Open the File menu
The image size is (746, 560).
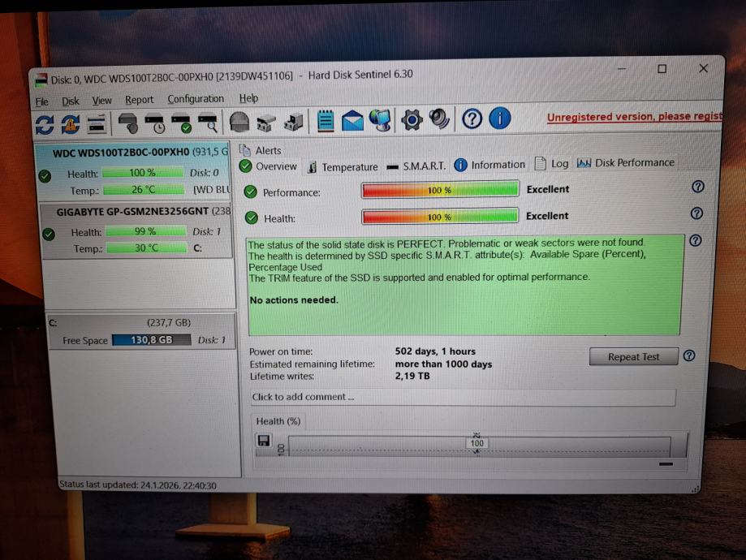[x=42, y=101]
